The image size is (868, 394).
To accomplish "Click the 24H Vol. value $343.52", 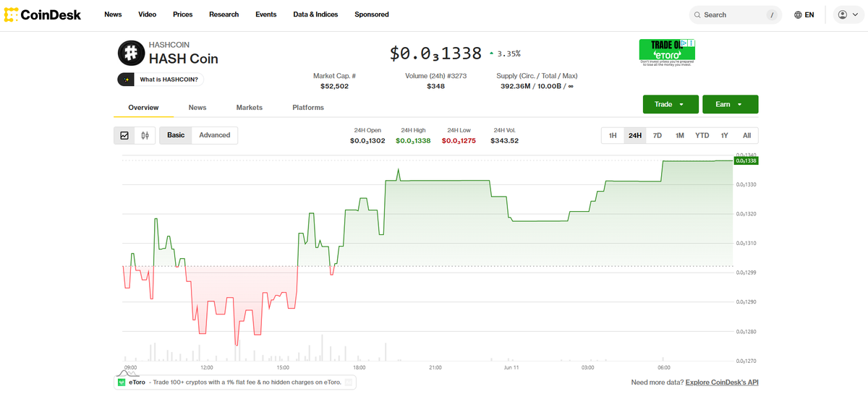I will tap(506, 140).
